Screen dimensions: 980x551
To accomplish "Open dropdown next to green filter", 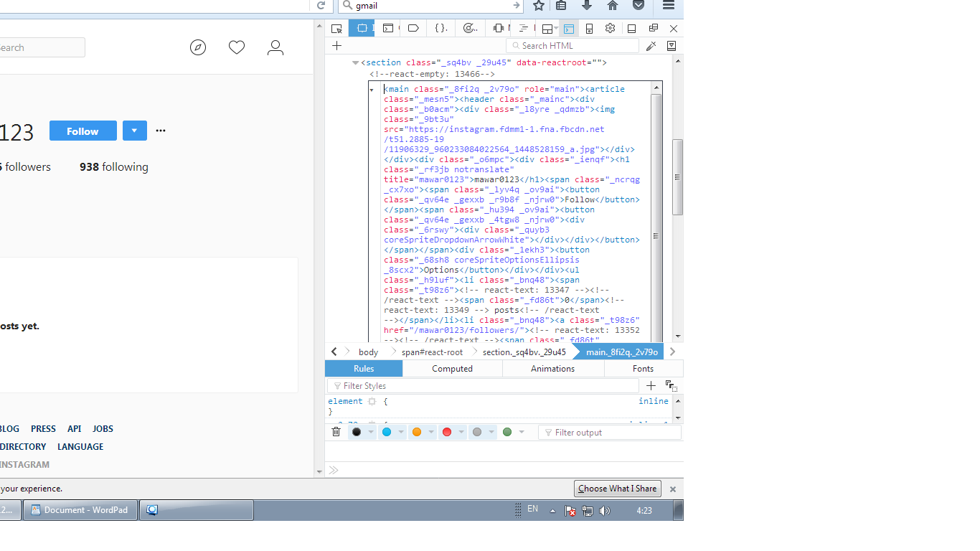I will tap(522, 432).
